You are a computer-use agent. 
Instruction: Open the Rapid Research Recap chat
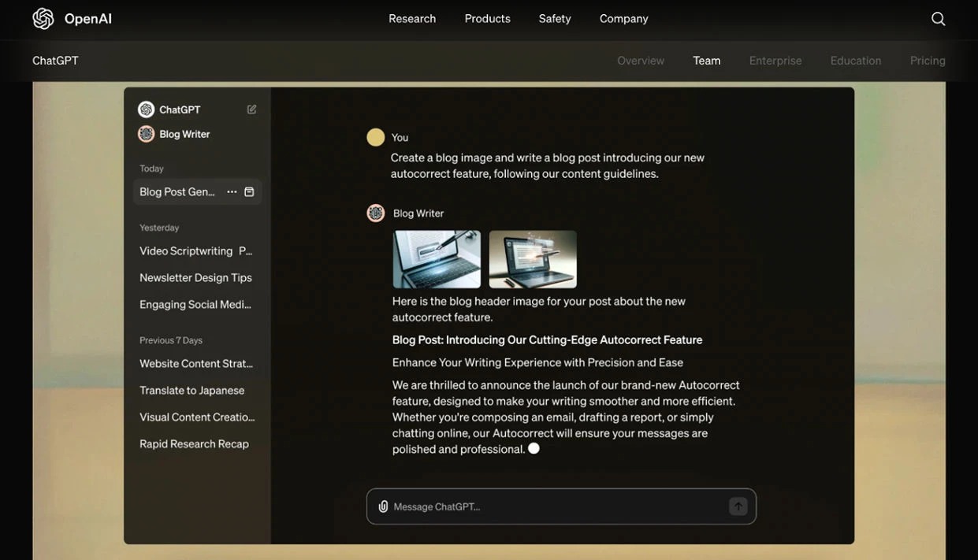pyautogui.click(x=194, y=444)
